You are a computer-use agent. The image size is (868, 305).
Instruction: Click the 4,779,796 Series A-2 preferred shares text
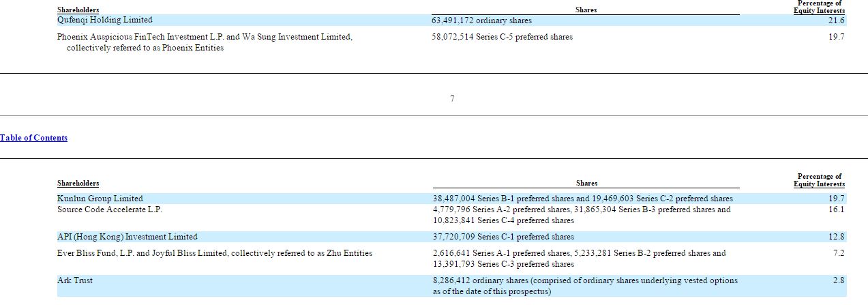click(503, 209)
